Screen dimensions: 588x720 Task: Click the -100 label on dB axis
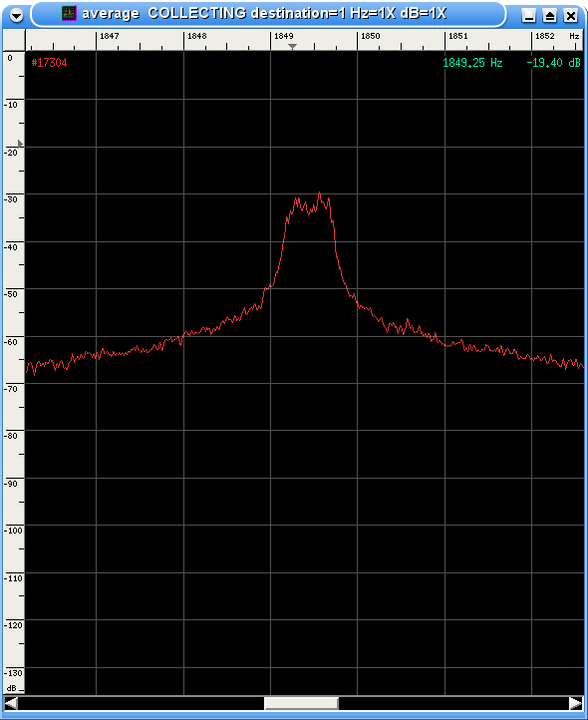tap(13, 531)
